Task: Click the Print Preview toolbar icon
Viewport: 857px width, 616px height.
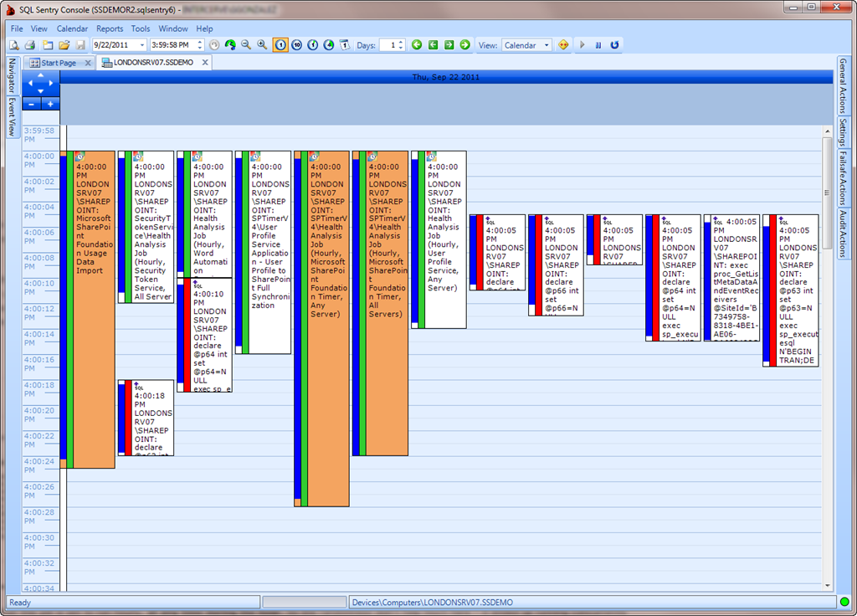Action: (14, 45)
